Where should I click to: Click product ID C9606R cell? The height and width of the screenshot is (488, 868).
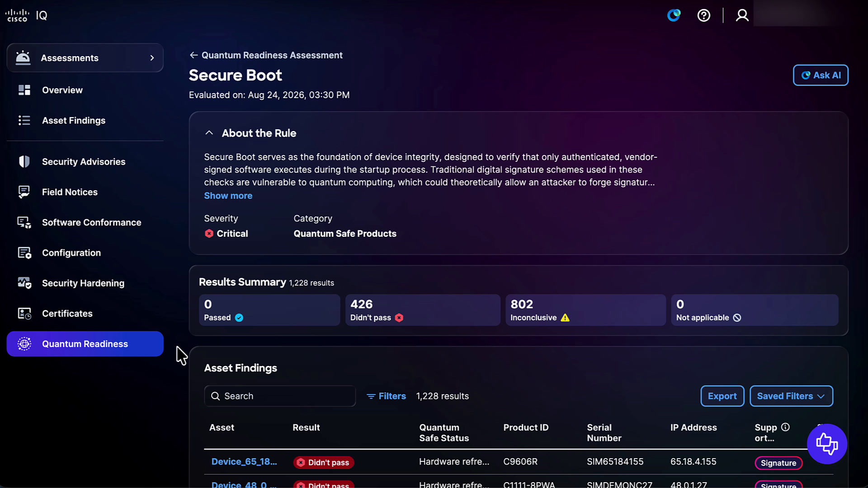(520, 461)
